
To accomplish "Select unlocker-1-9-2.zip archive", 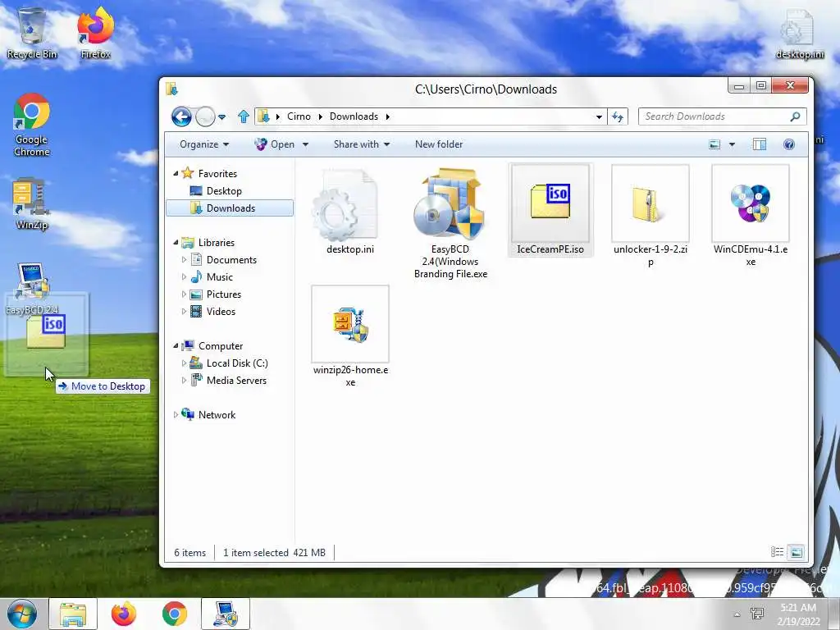I will [x=651, y=216].
